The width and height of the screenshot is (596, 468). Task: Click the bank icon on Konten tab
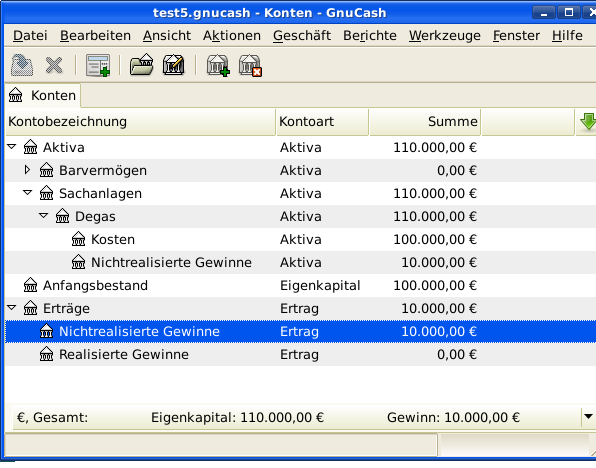pos(16,95)
